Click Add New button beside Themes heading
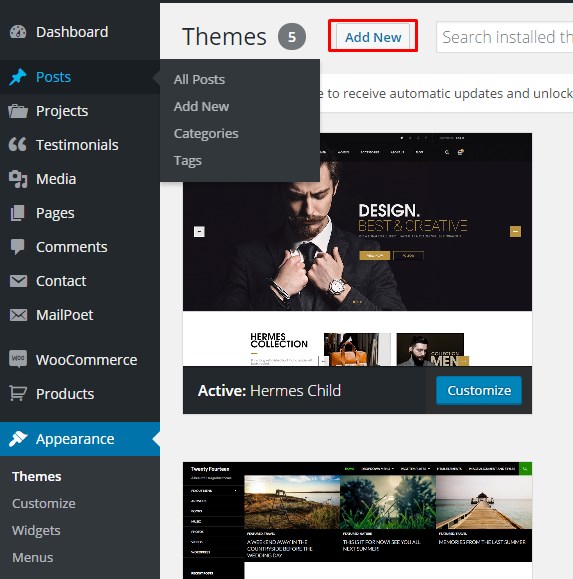This screenshot has width=573, height=579. 373,37
